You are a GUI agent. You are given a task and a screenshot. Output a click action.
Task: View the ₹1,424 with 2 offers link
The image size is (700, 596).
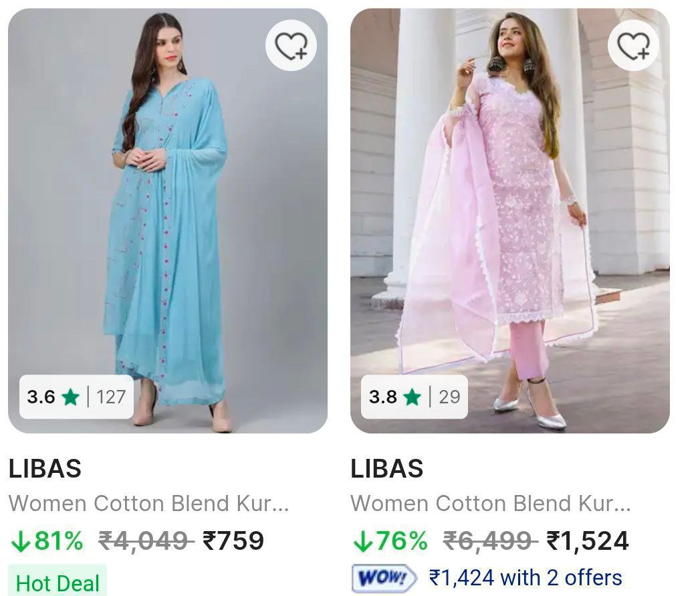(x=526, y=577)
